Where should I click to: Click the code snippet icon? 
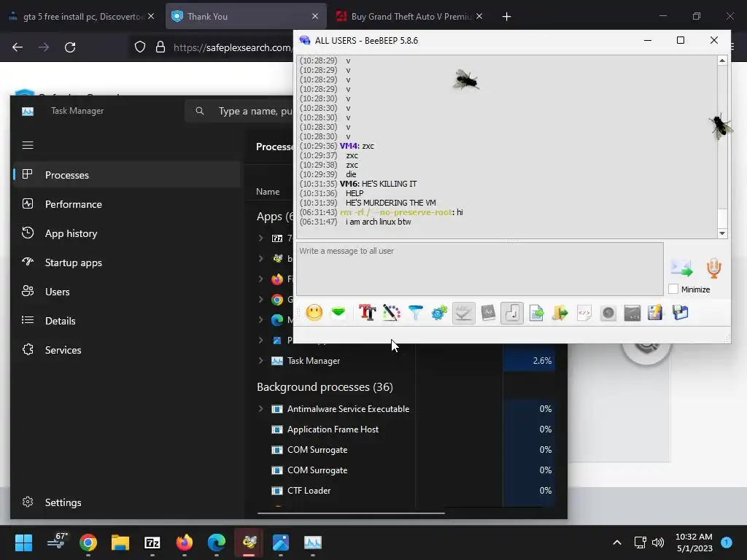coord(584,313)
